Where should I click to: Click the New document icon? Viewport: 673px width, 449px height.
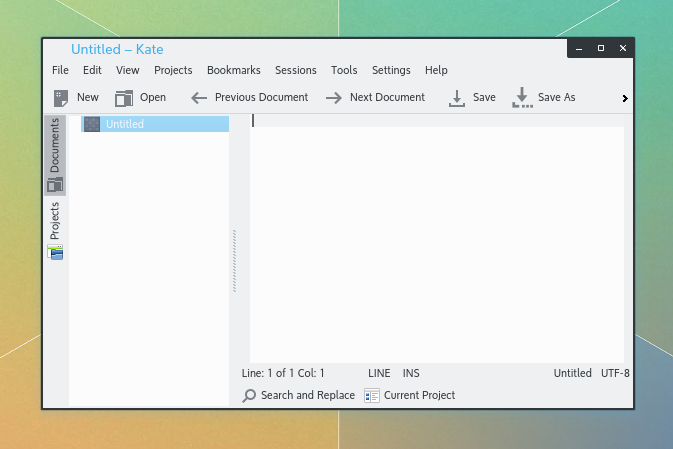pyautogui.click(x=61, y=98)
